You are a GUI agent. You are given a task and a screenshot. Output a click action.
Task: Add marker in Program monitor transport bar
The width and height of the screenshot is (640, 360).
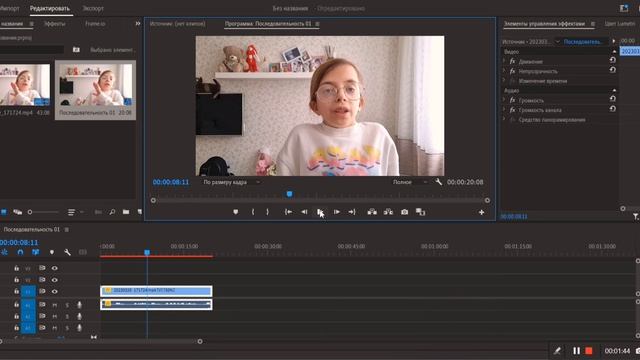(236, 212)
